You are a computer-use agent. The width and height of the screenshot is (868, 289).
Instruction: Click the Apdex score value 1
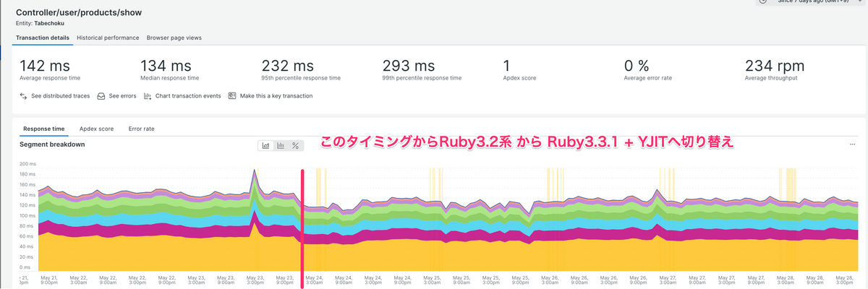(x=507, y=66)
